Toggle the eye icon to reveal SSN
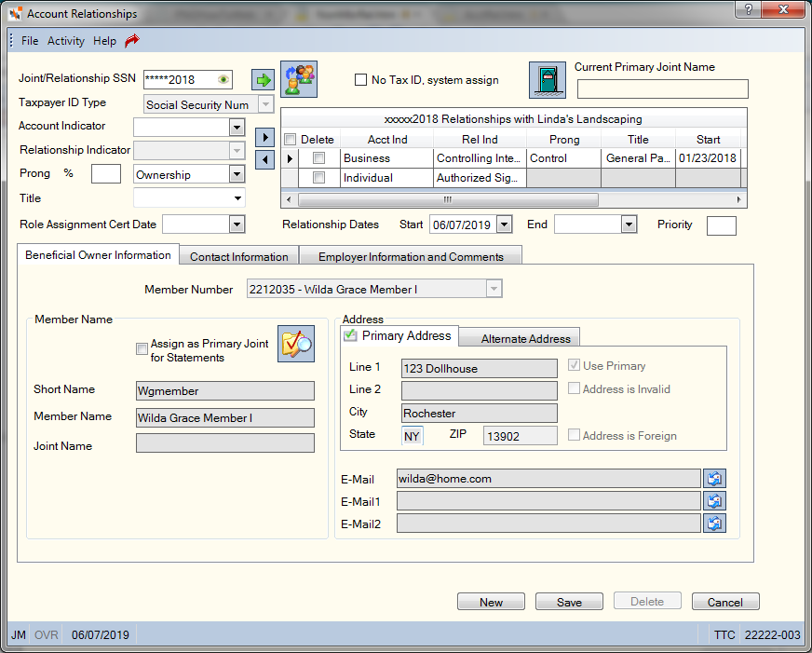812x653 pixels. point(223,79)
